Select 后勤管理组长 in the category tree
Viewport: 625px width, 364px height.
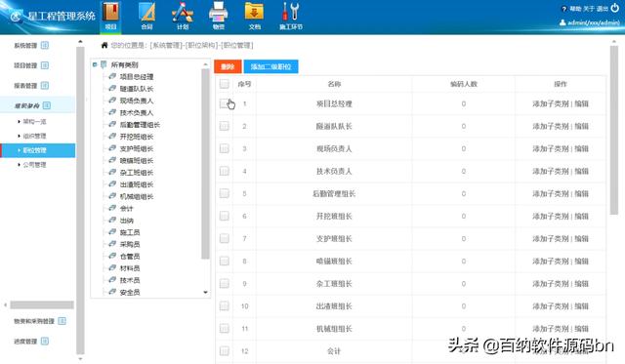140,125
